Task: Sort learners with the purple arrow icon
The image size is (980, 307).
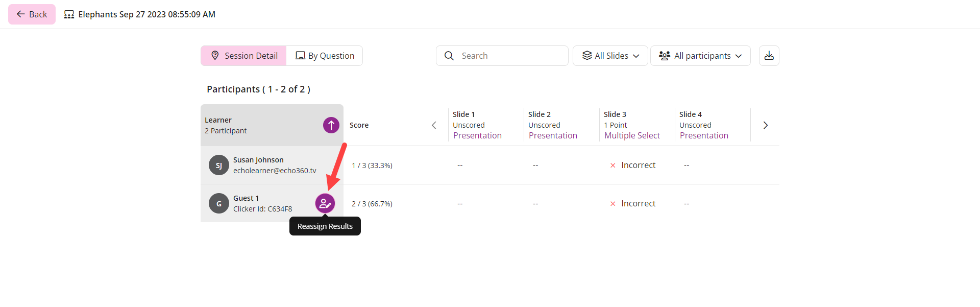Action: [331, 125]
